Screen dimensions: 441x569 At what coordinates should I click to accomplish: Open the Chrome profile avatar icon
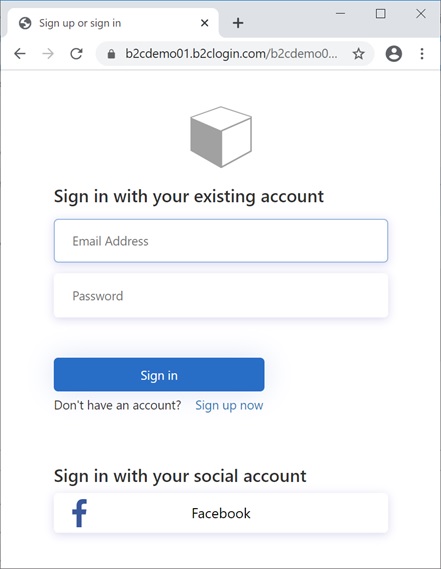[x=394, y=54]
